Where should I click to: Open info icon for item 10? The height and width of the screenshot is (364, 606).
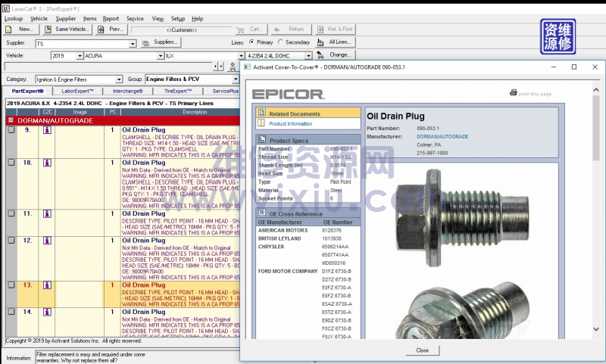(x=47, y=163)
